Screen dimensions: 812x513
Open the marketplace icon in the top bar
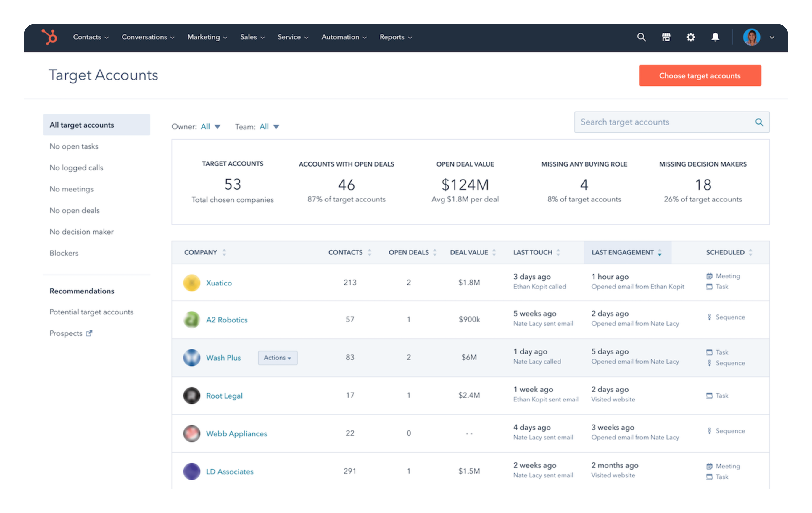tap(666, 37)
